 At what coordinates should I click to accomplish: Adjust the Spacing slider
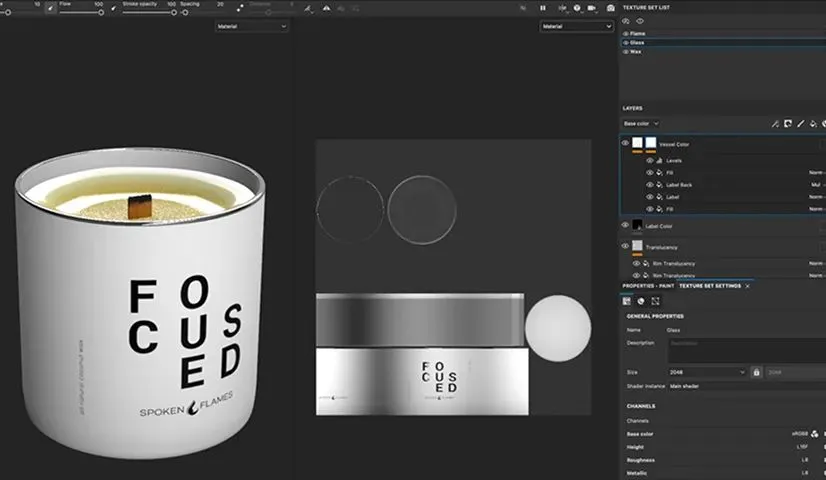[203, 12]
